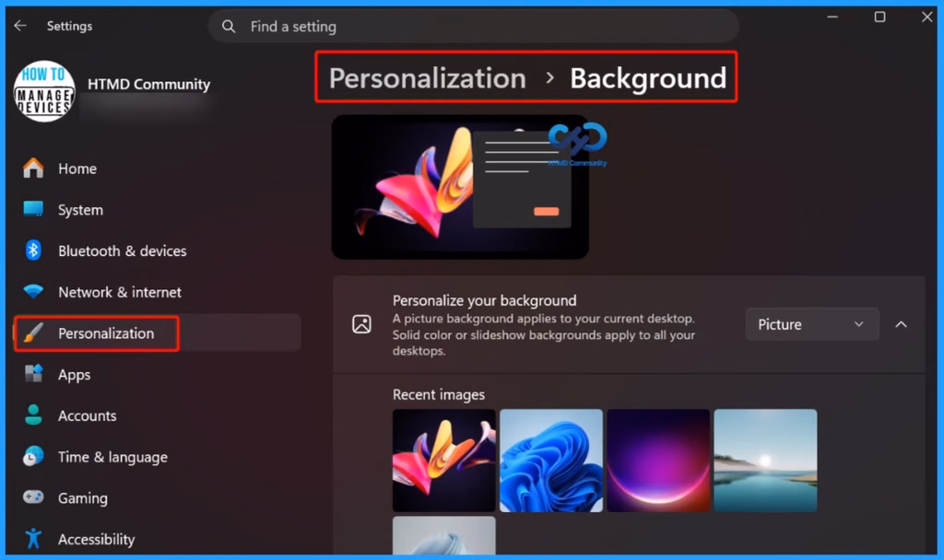Select the light gray bloom recent image
944x560 pixels.
pos(443,535)
